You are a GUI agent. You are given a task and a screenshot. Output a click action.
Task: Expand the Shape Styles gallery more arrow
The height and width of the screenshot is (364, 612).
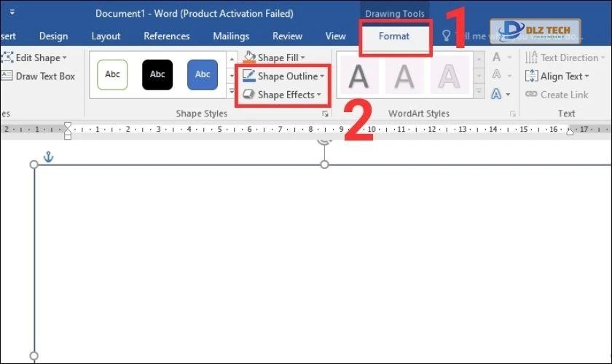click(232, 93)
